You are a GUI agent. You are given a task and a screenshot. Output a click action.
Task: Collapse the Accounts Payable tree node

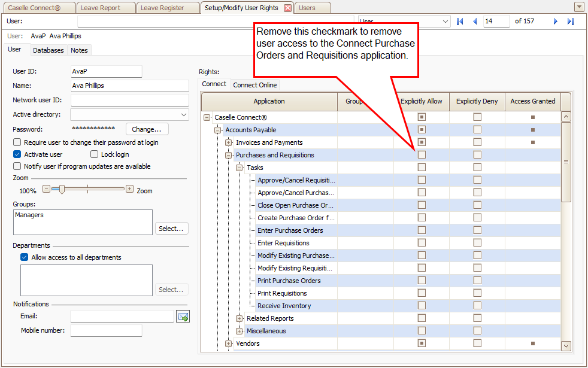point(217,130)
